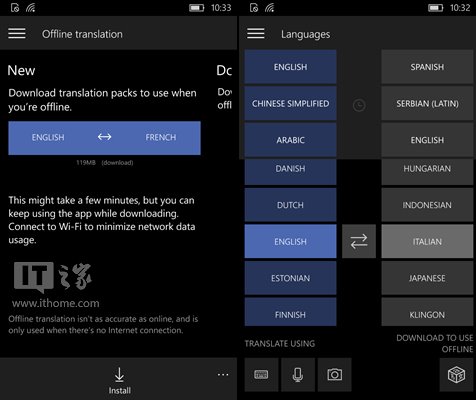Pick Hungarian as target language
The width and height of the screenshot is (476, 400).
427,171
